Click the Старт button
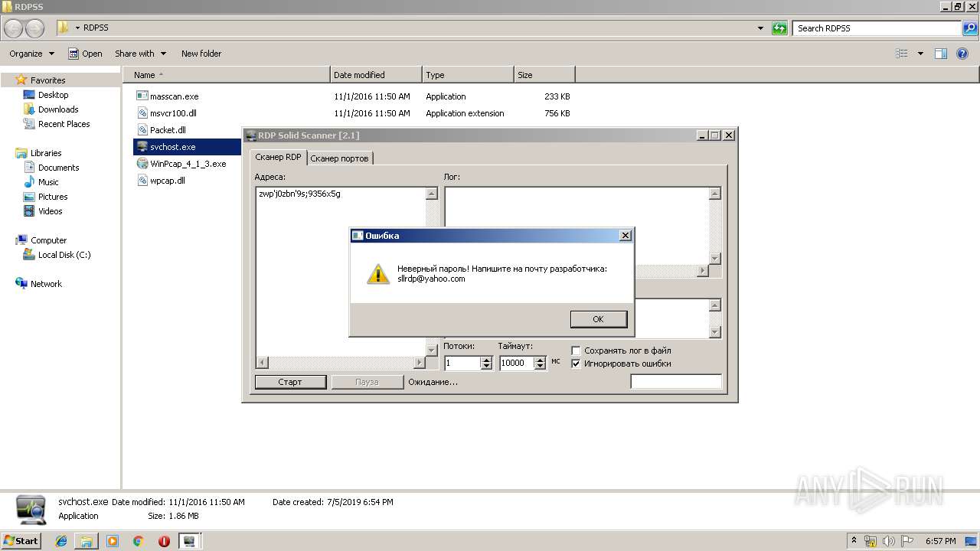The image size is (980, 551). click(x=290, y=382)
